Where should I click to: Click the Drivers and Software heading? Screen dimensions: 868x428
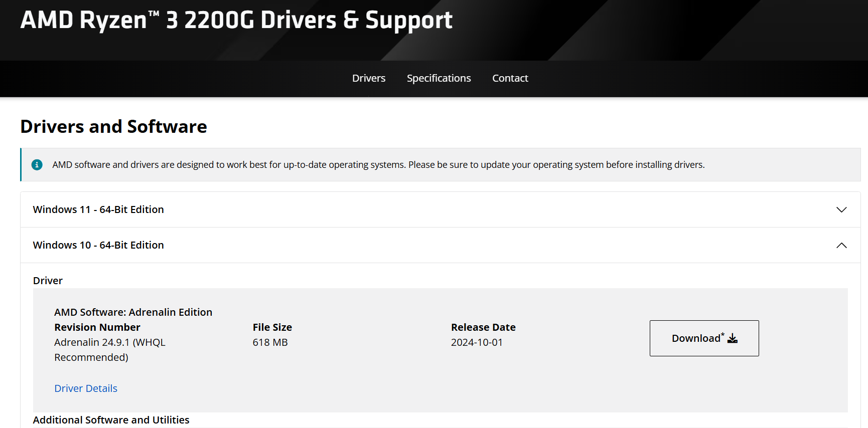(x=113, y=127)
